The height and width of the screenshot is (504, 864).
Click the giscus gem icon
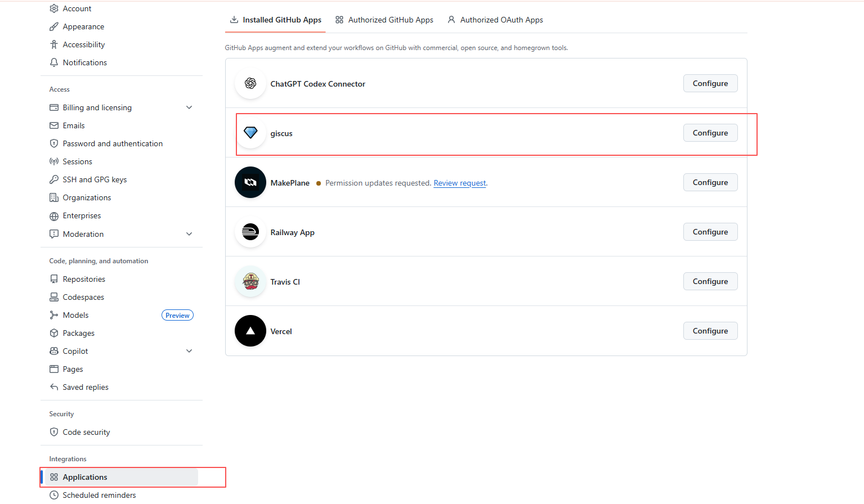click(250, 133)
